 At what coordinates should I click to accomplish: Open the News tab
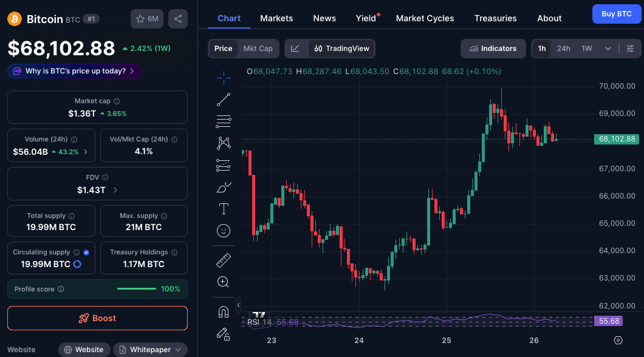[x=324, y=18]
